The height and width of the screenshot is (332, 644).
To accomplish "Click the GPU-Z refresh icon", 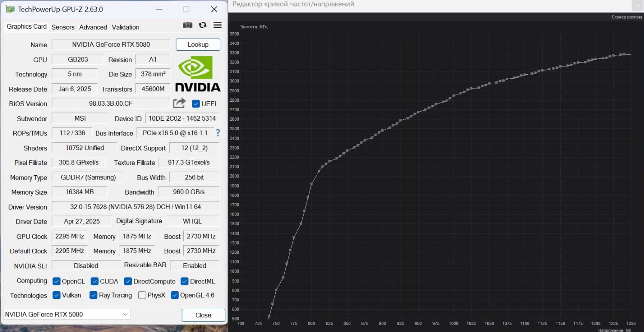I will click(x=203, y=25).
